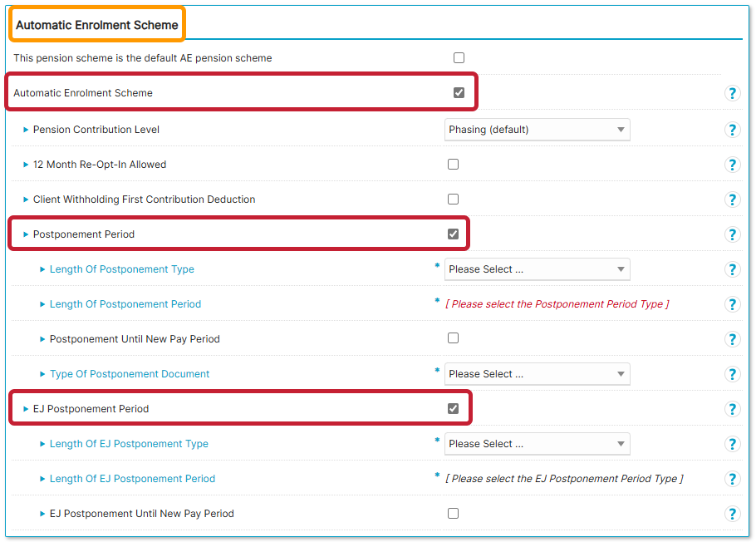756x542 pixels.
Task: Open the Length Of EJ Postponement Type dropdown
Action: (537, 444)
